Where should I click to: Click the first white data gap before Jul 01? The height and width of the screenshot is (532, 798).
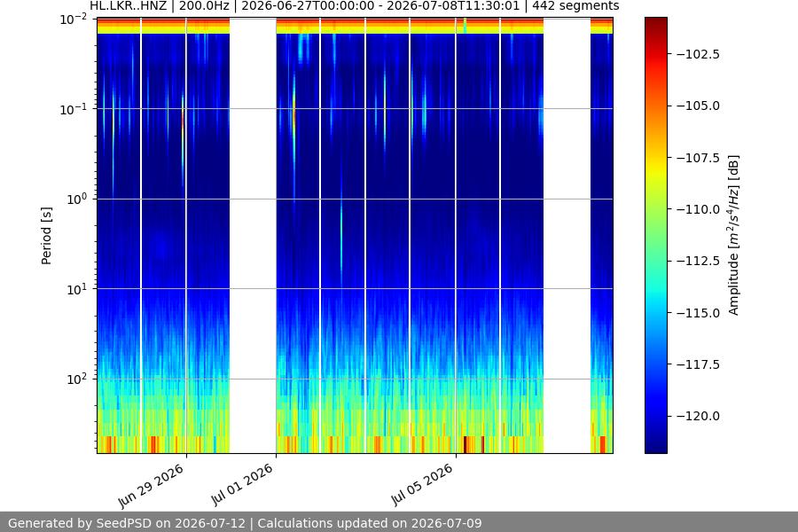click(x=253, y=235)
